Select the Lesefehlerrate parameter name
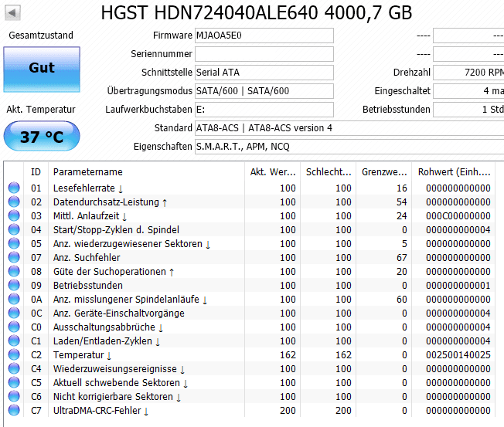The width and height of the screenshot is (504, 427). coord(84,188)
